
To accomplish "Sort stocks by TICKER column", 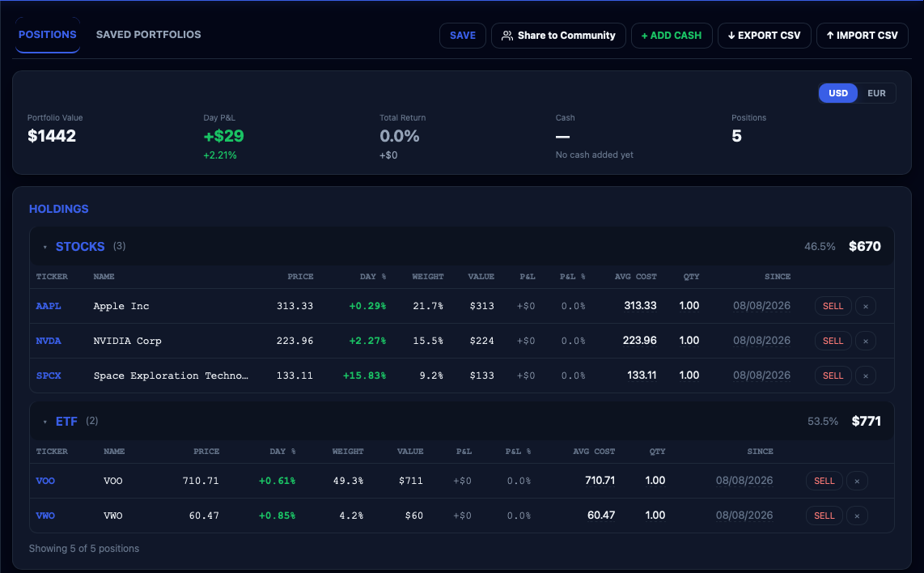I will 52,277.
